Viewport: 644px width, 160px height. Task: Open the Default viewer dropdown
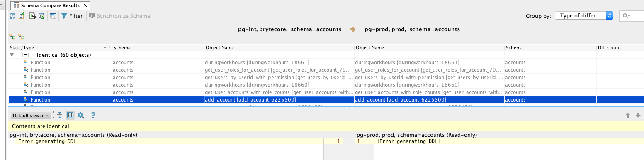tap(31, 116)
